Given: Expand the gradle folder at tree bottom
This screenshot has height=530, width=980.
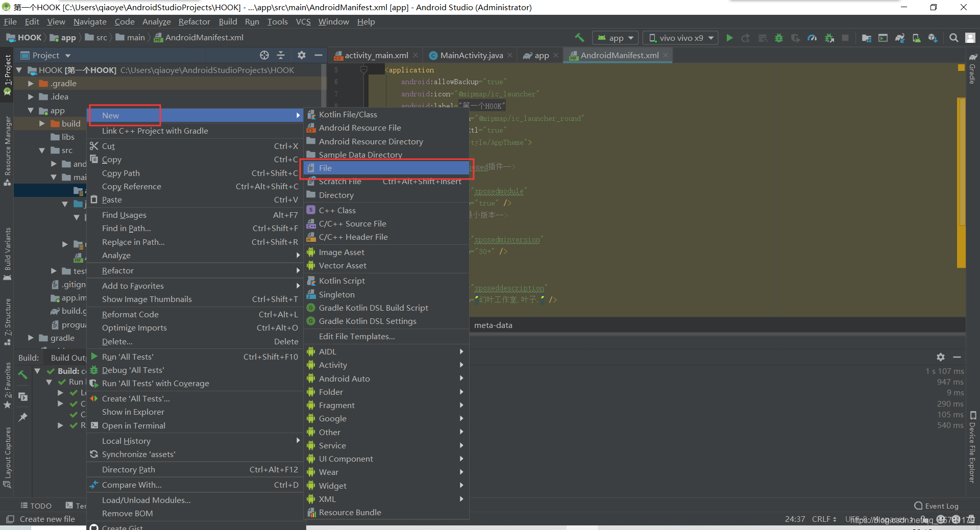Looking at the screenshot, I should tap(31, 338).
